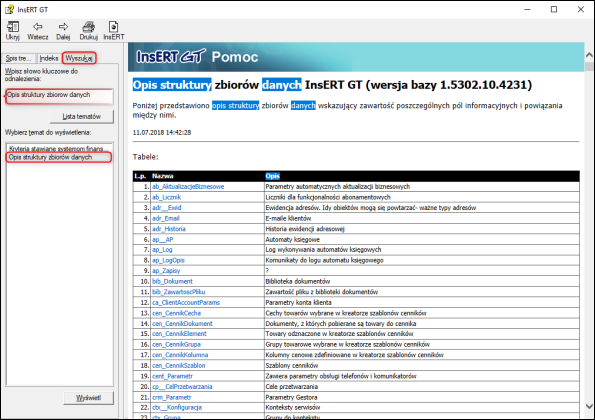Viewport: 595px width, 420px height.
Task: Print topic using the Drukuj icon
Action: click(x=89, y=30)
